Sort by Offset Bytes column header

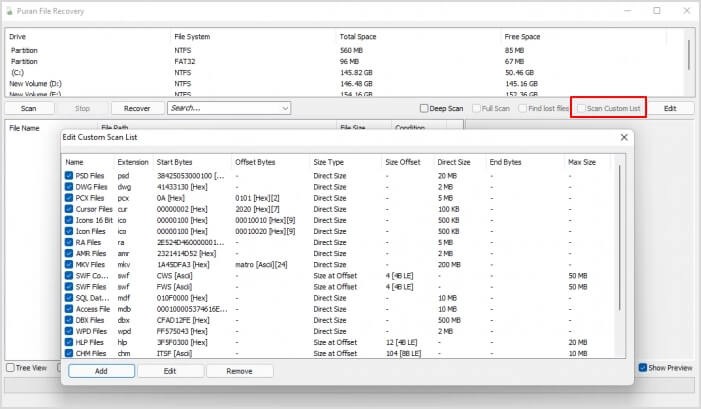255,162
